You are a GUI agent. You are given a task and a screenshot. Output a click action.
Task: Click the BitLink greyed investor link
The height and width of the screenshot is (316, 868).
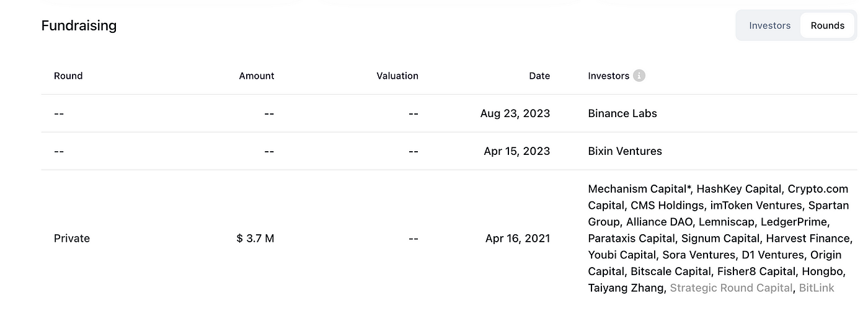click(817, 287)
